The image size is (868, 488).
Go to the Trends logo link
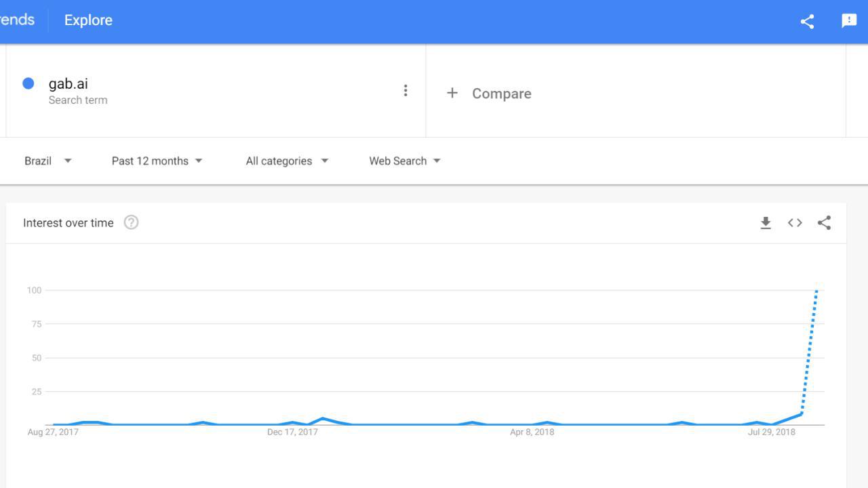click(x=17, y=20)
